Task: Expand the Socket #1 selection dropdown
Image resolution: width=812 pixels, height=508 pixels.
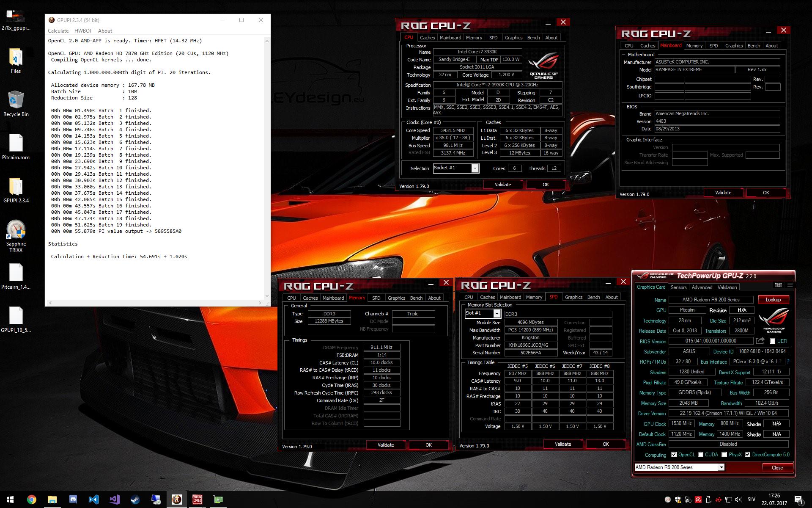Action: pyautogui.click(x=475, y=168)
